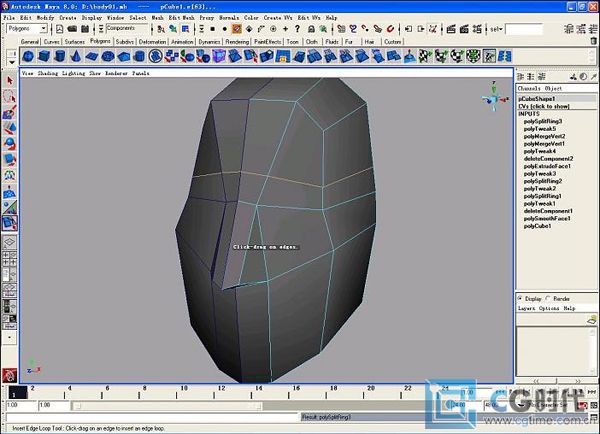Open the Shading menu in viewport

(48, 73)
